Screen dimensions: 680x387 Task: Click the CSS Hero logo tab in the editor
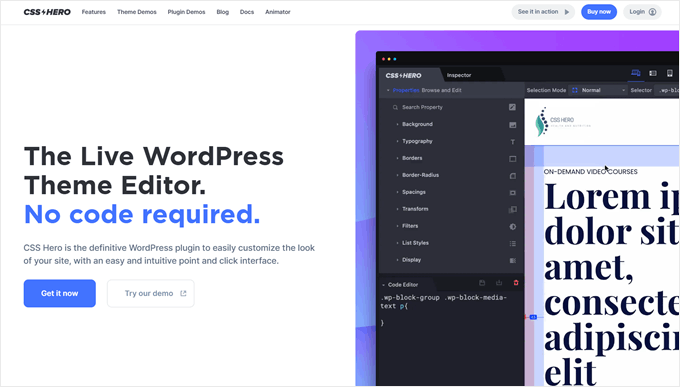point(403,75)
